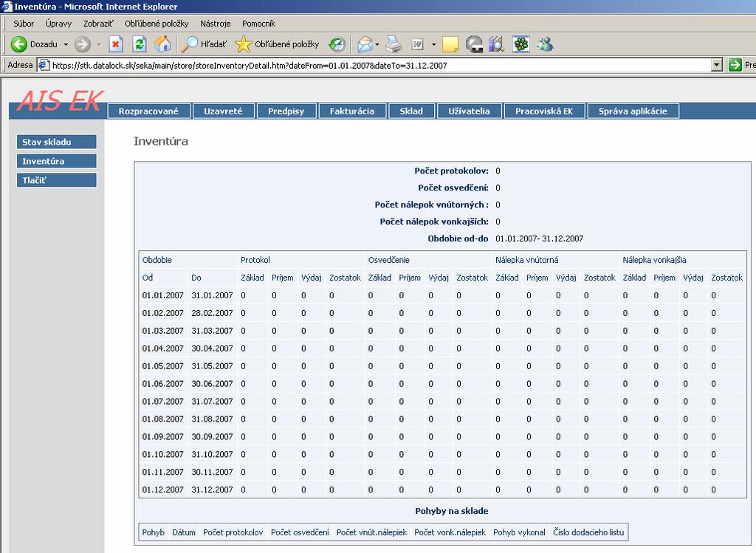Click the Mail envelope icon
756x553 pixels.
tap(365, 44)
